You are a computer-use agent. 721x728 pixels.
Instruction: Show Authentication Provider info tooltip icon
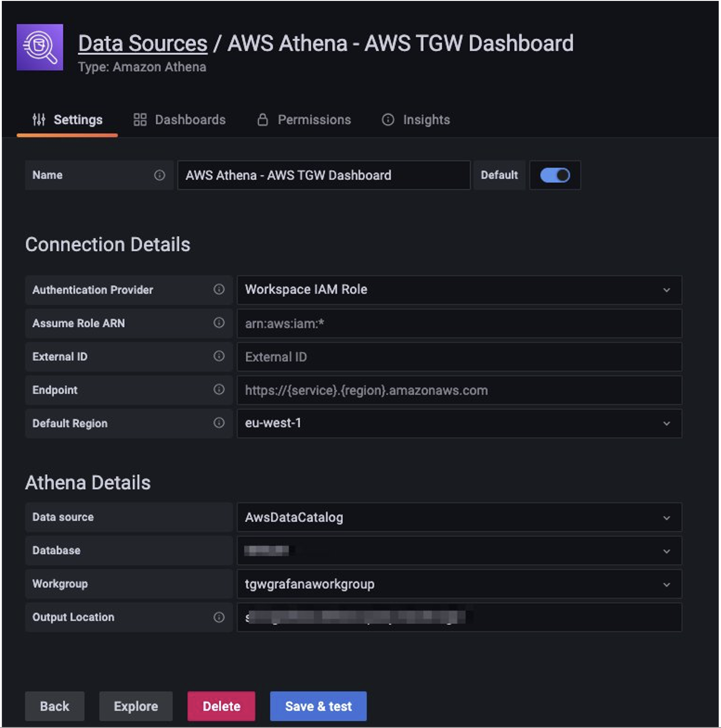coord(219,289)
